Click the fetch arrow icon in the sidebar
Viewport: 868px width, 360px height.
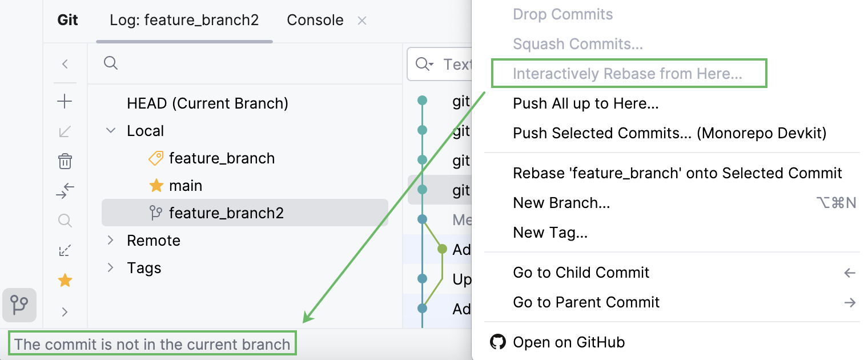65,191
